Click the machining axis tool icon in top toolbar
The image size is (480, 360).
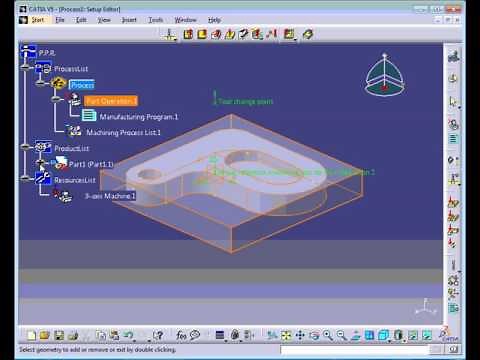click(170, 34)
